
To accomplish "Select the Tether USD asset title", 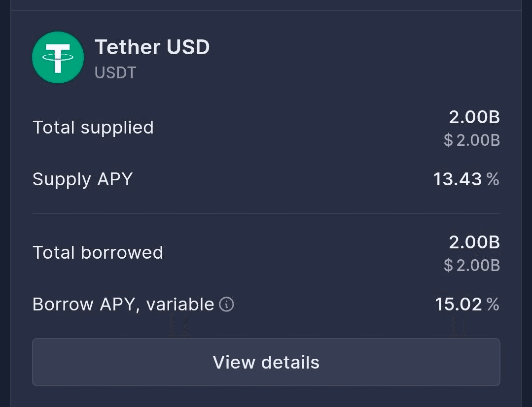I will coord(152,47).
